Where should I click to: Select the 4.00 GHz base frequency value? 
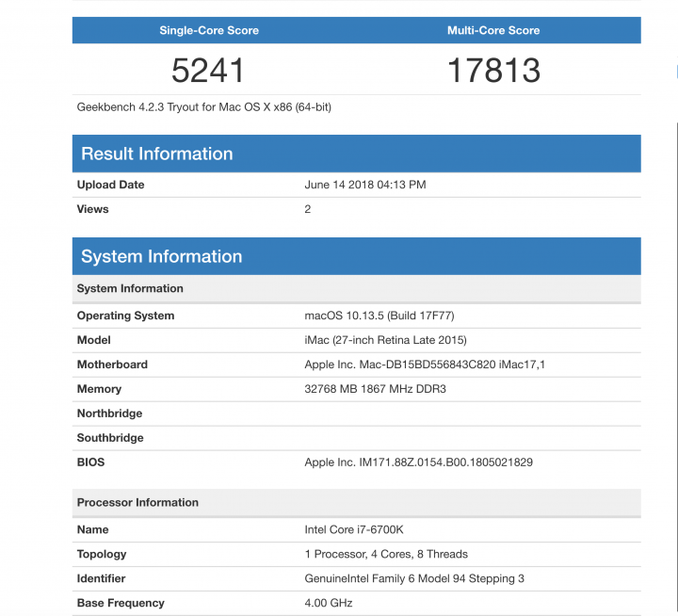pos(329,603)
